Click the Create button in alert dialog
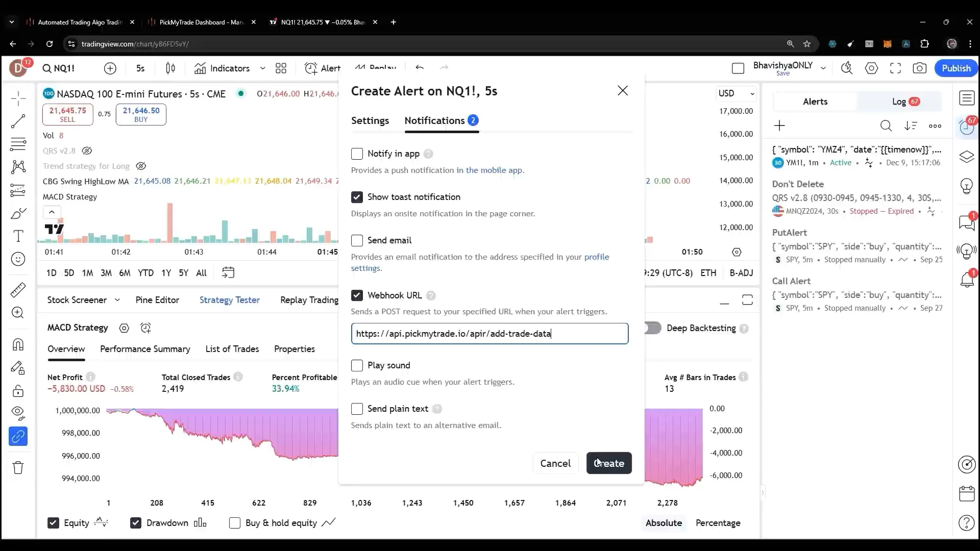Viewport: 980px width, 551px height. coord(609,463)
